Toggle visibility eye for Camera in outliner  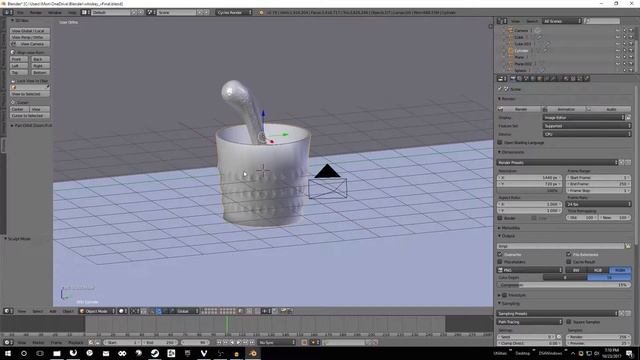pos(618,31)
